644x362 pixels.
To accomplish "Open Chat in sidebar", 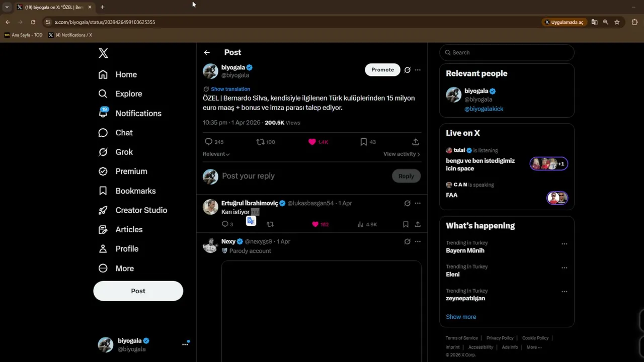I will [x=116, y=133].
